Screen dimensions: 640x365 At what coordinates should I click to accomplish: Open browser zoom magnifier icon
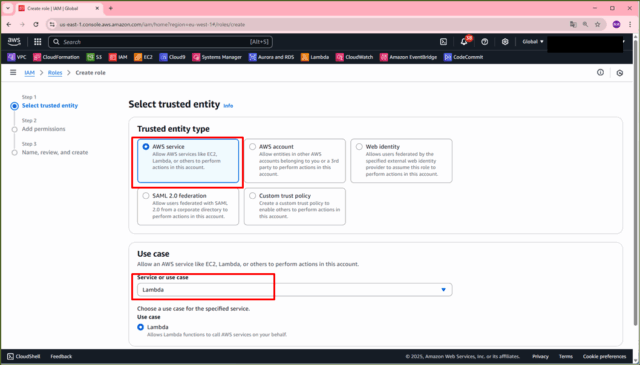tap(585, 24)
